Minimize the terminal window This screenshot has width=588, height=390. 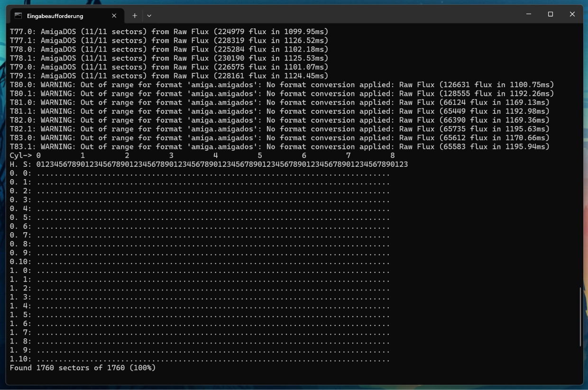pos(529,14)
